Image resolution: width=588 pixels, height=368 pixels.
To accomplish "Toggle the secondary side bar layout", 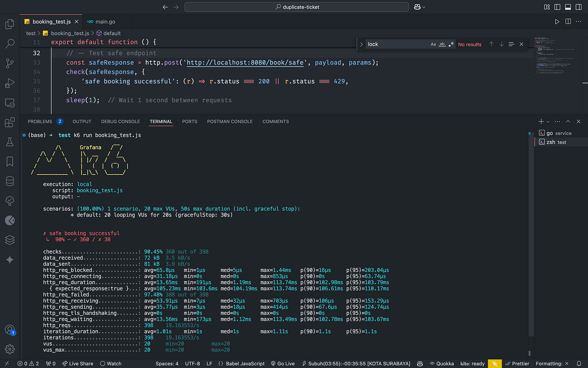I will coord(578,7).
